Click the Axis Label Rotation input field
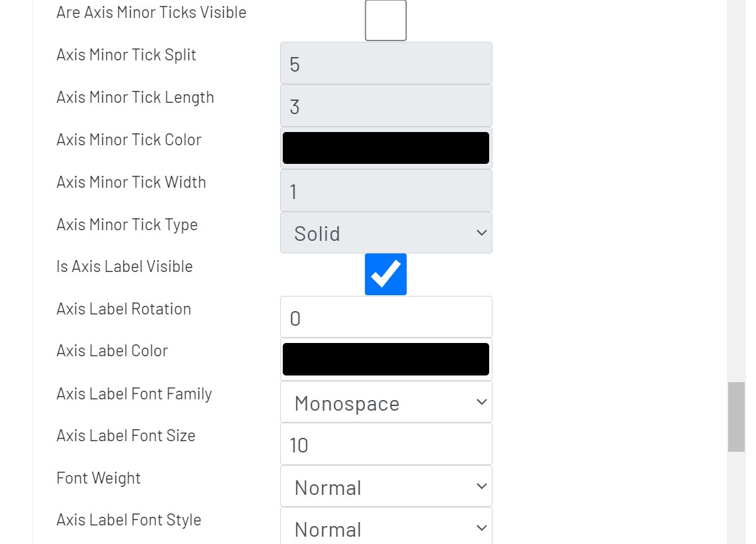The height and width of the screenshot is (544, 756). [386, 317]
